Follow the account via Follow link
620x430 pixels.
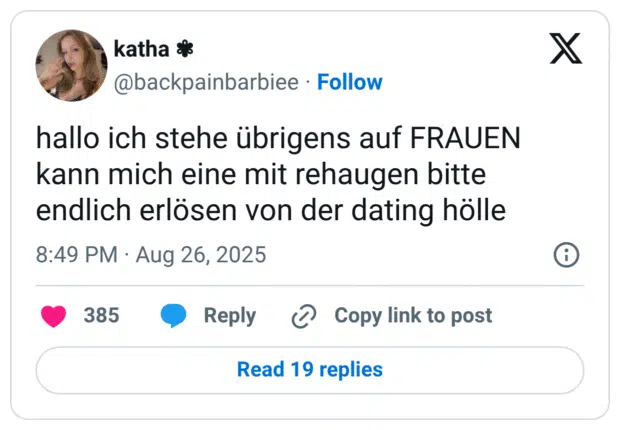tap(350, 82)
